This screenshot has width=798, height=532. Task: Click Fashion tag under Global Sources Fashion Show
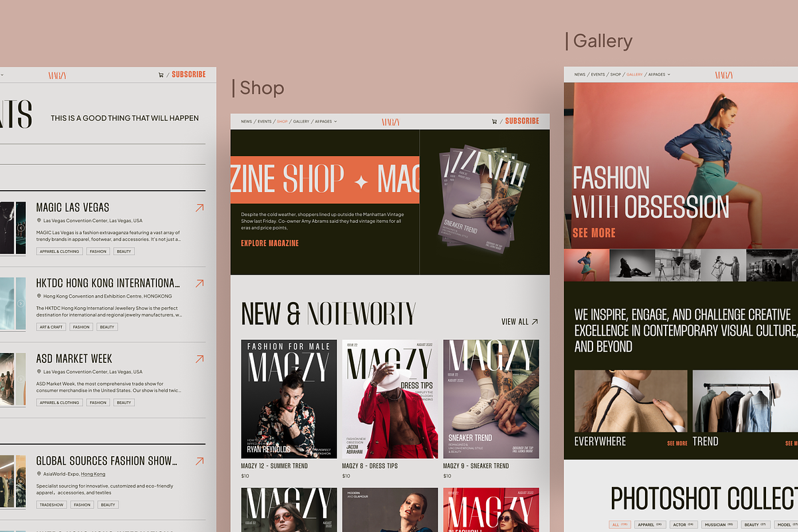(82, 505)
